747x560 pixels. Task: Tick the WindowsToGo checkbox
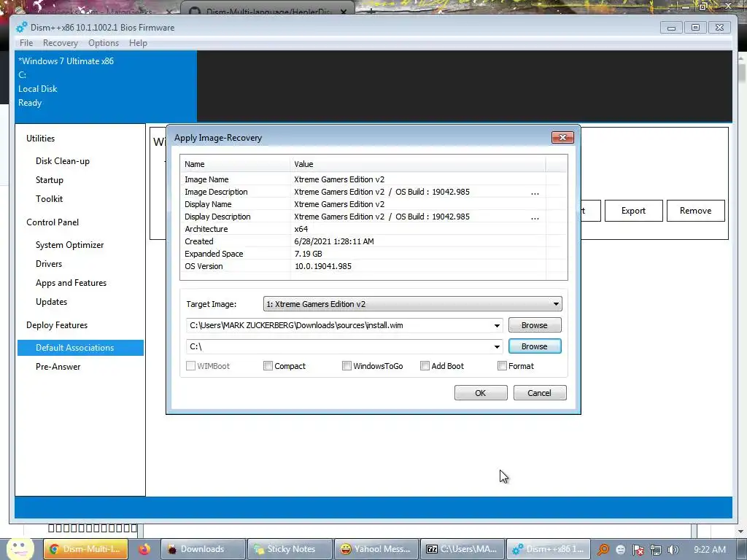coord(347,366)
